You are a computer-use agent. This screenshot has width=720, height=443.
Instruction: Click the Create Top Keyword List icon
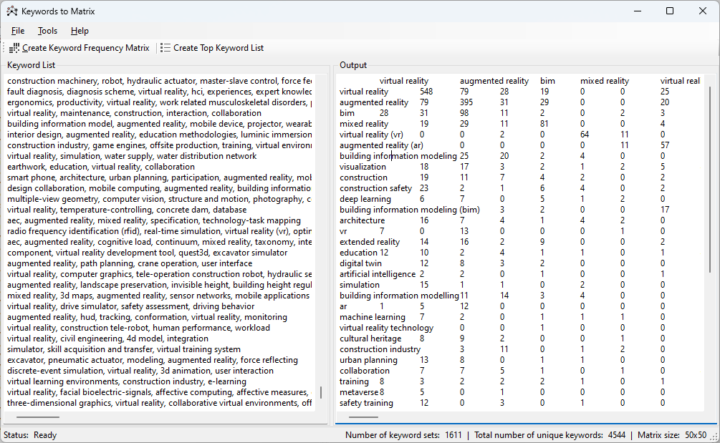pyautogui.click(x=165, y=48)
